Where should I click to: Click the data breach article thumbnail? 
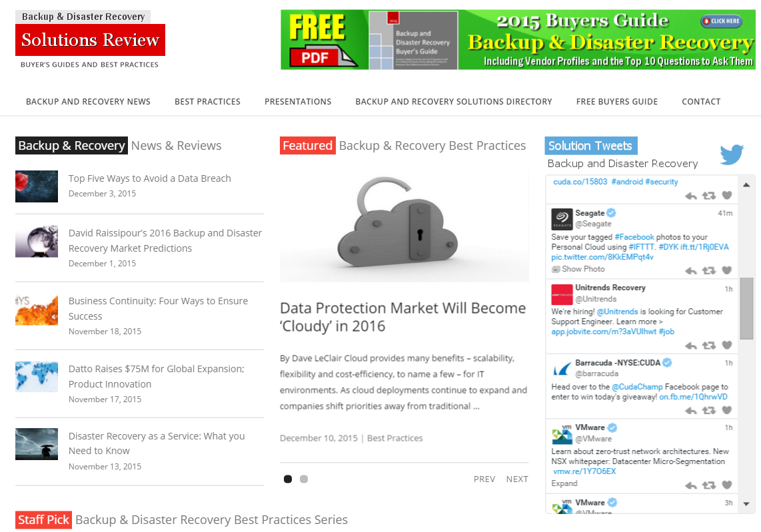coord(37,186)
